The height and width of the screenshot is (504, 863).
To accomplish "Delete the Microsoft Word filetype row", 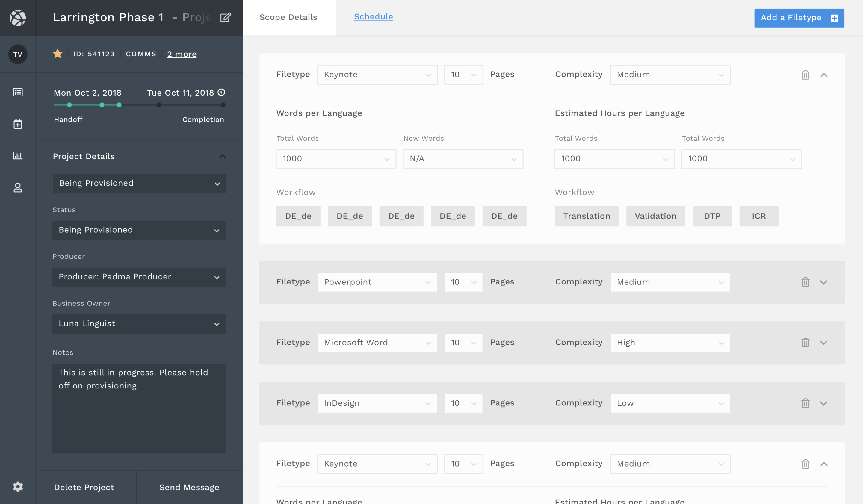I will point(805,343).
